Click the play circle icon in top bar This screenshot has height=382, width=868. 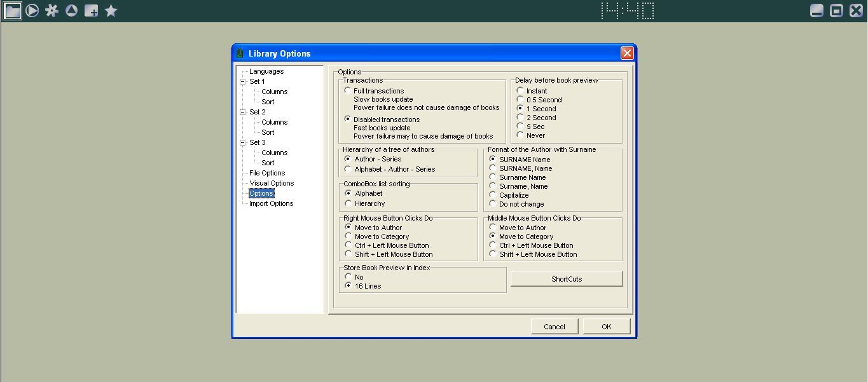point(32,11)
